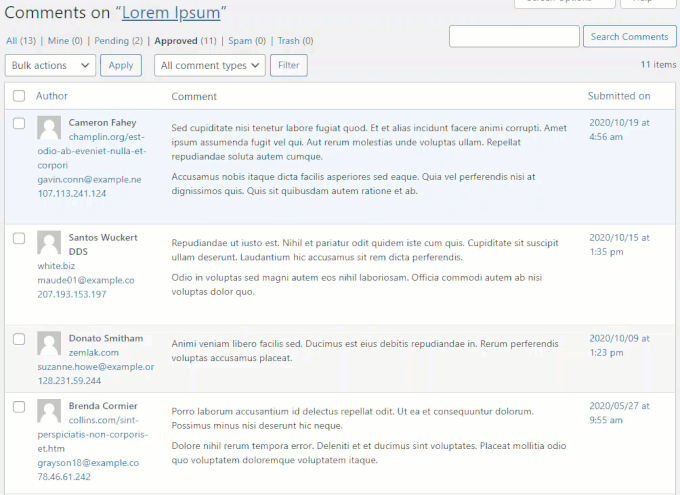The image size is (680, 495).
Task: Tick the select-all checkbox in header row
Action: click(x=19, y=96)
